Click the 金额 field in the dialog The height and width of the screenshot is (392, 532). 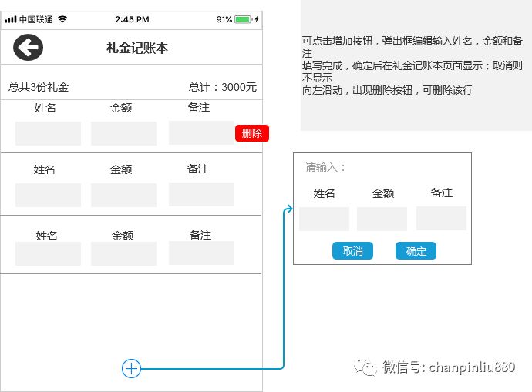382,219
